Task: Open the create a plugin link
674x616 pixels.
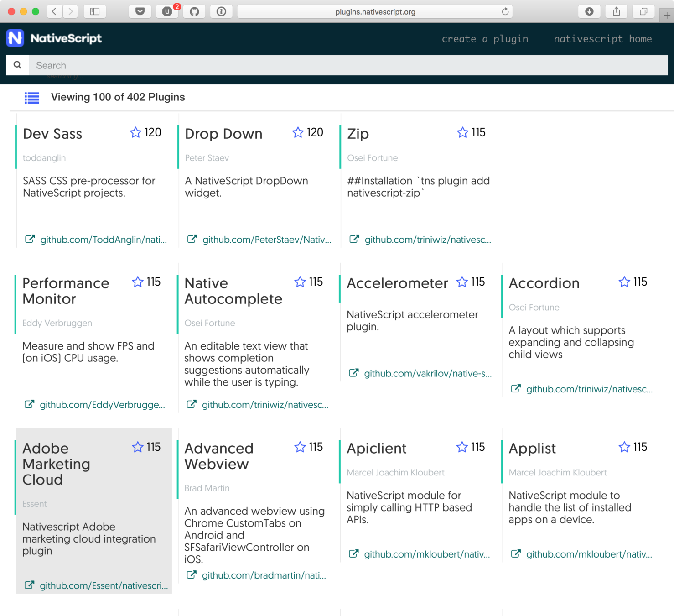Action: pos(485,39)
